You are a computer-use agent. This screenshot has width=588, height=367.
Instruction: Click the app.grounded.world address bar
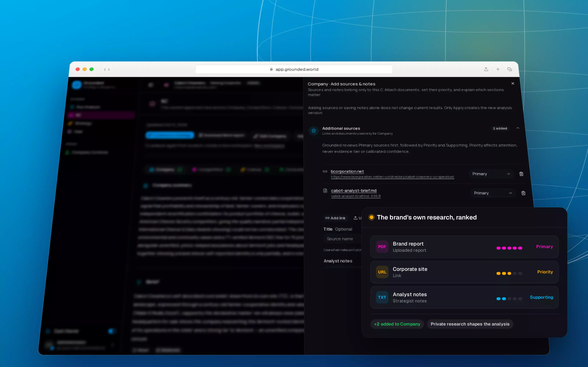tap(294, 69)
